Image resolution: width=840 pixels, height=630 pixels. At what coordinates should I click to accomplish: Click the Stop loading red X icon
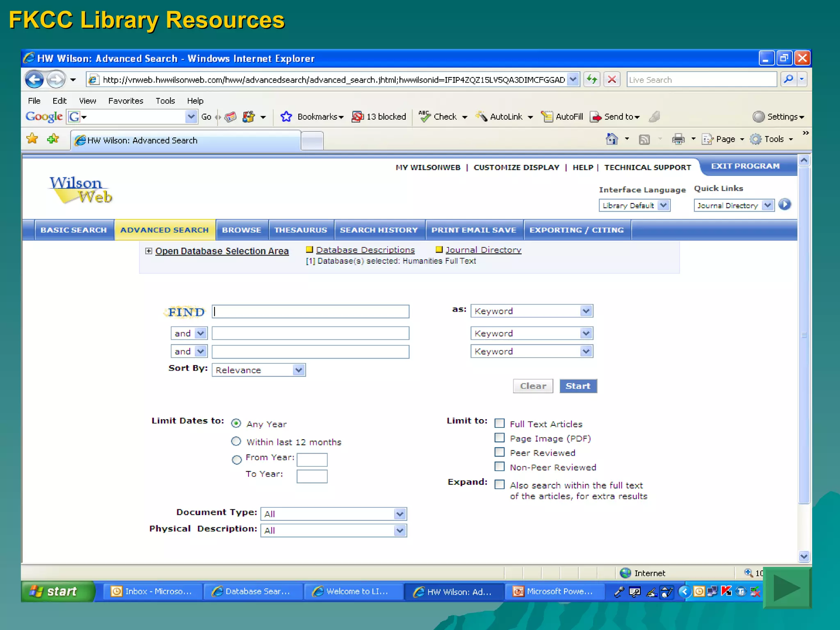point(612,80)
